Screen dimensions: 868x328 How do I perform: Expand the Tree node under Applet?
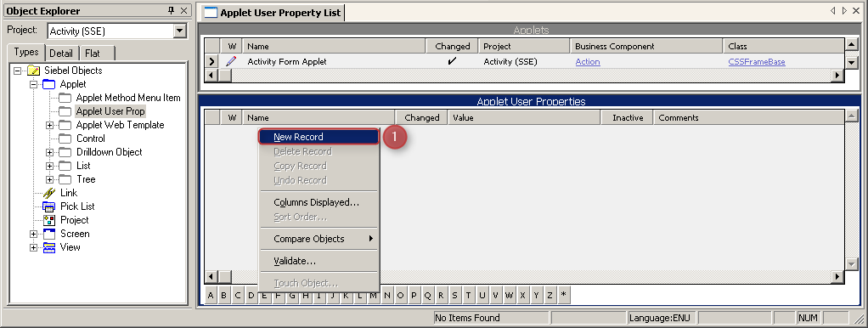(50, 179)
